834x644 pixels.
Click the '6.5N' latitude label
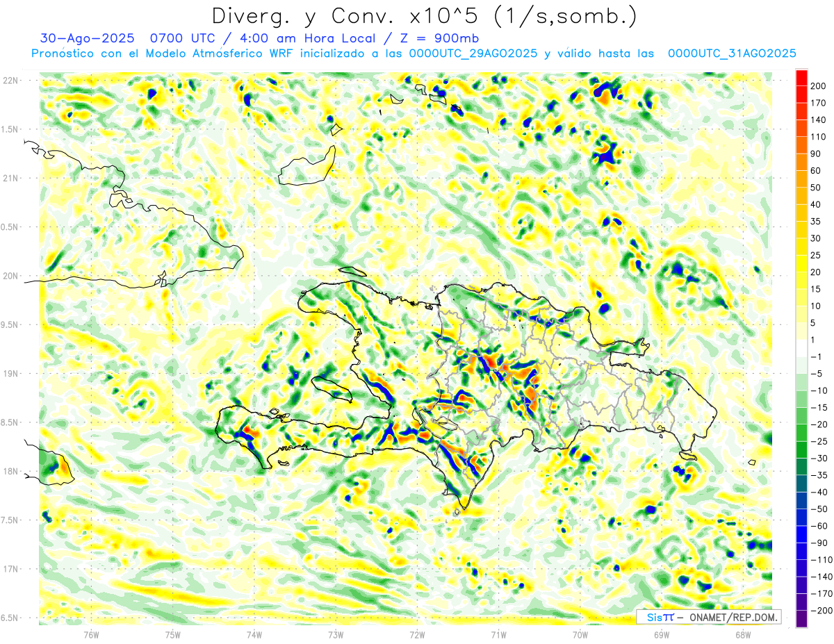click(x=10, y=618)
